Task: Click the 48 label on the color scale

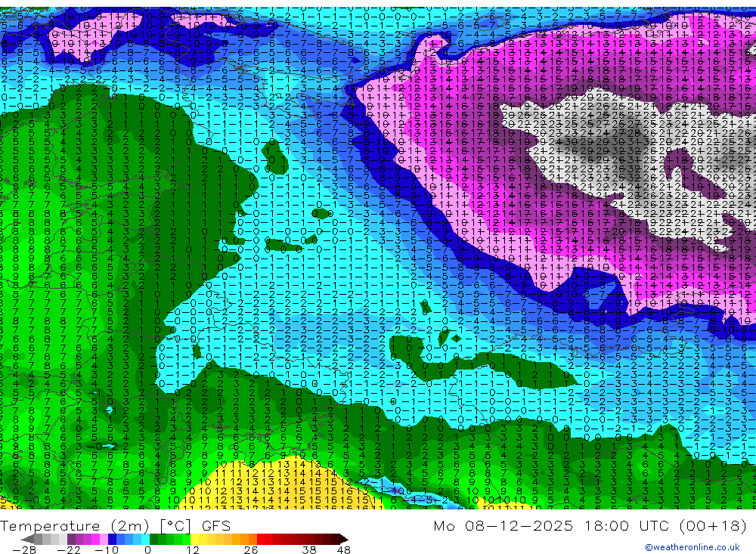Action: pos(343,550)
